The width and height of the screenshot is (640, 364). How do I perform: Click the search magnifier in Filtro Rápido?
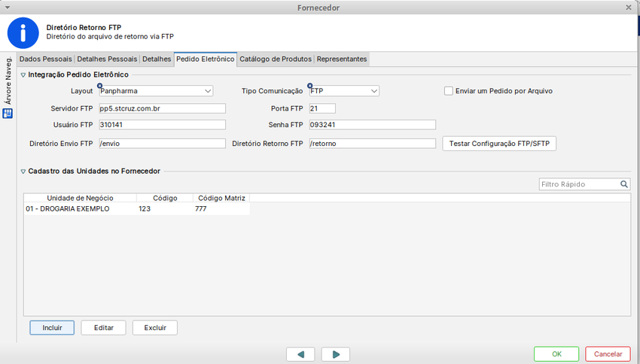click(624, 184)
